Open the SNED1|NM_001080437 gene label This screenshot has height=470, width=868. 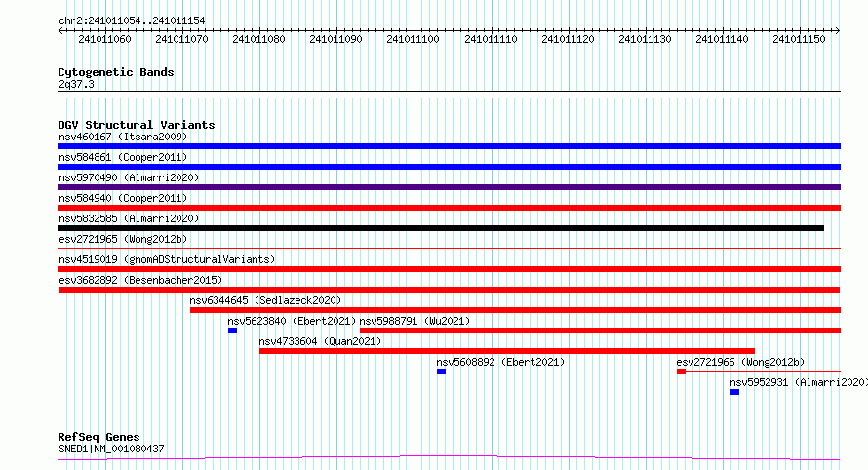111,449
